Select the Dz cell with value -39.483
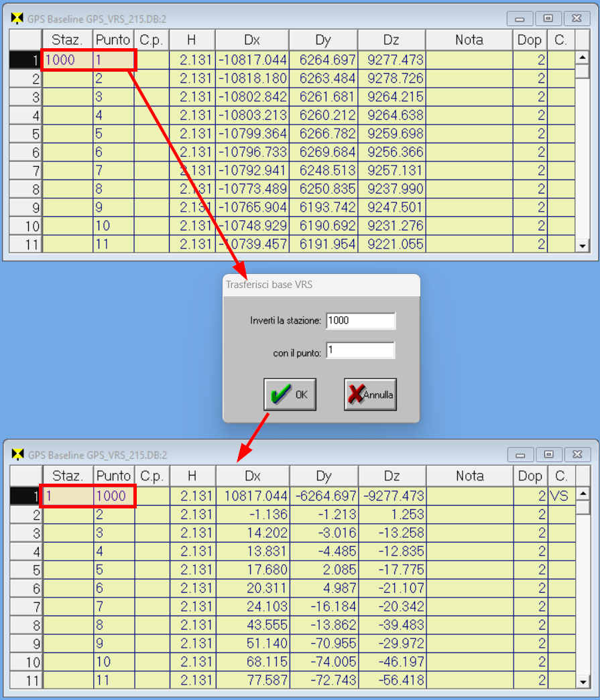 [x=392, y=626]
